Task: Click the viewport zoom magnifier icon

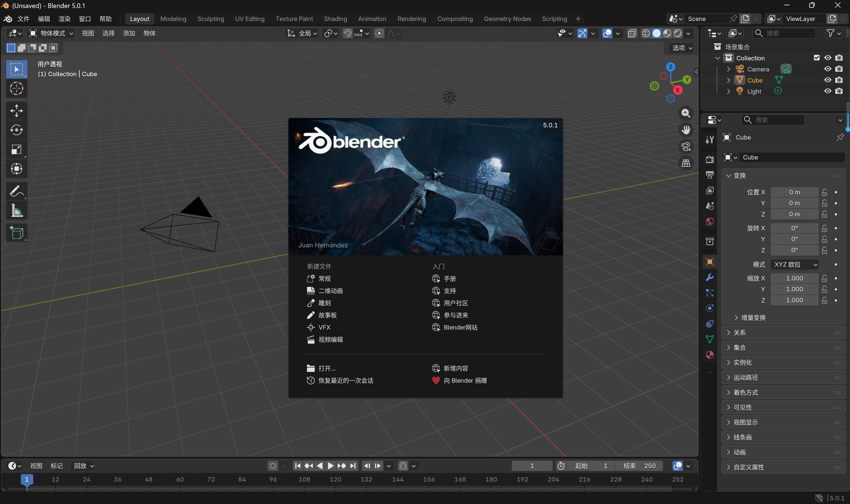Action: pos(686,113)
